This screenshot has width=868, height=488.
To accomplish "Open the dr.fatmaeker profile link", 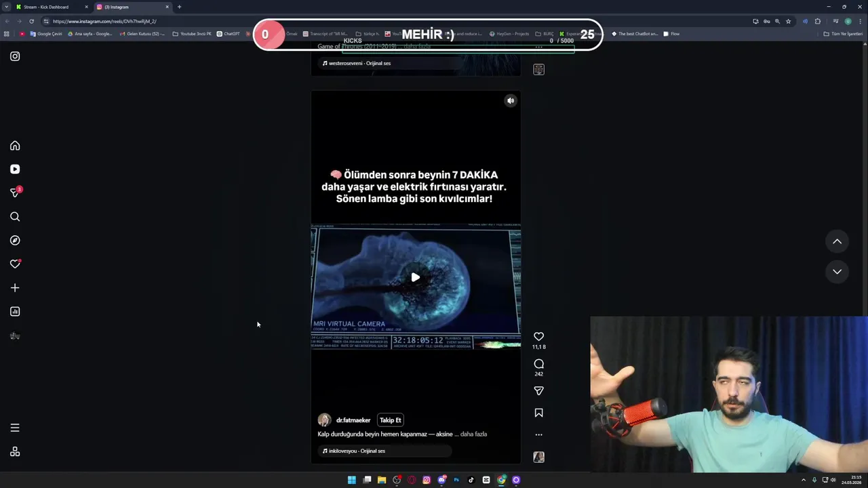I will tap(353, 420).
